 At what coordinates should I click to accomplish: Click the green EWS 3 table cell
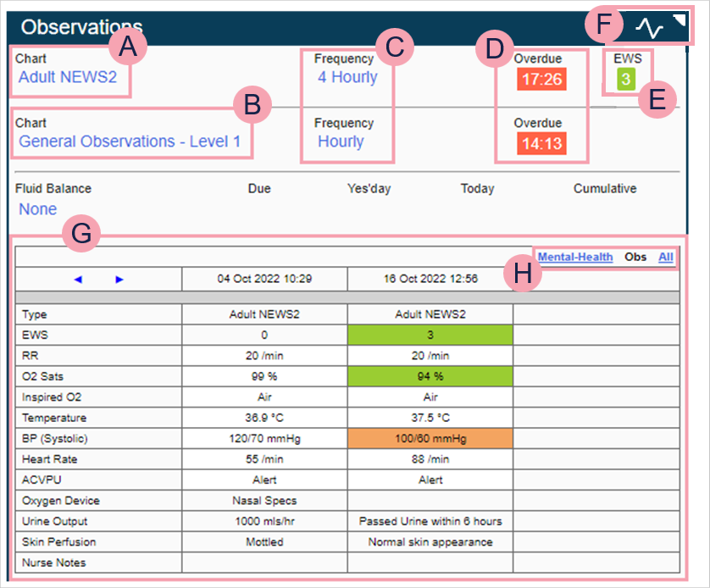[430, 335]
